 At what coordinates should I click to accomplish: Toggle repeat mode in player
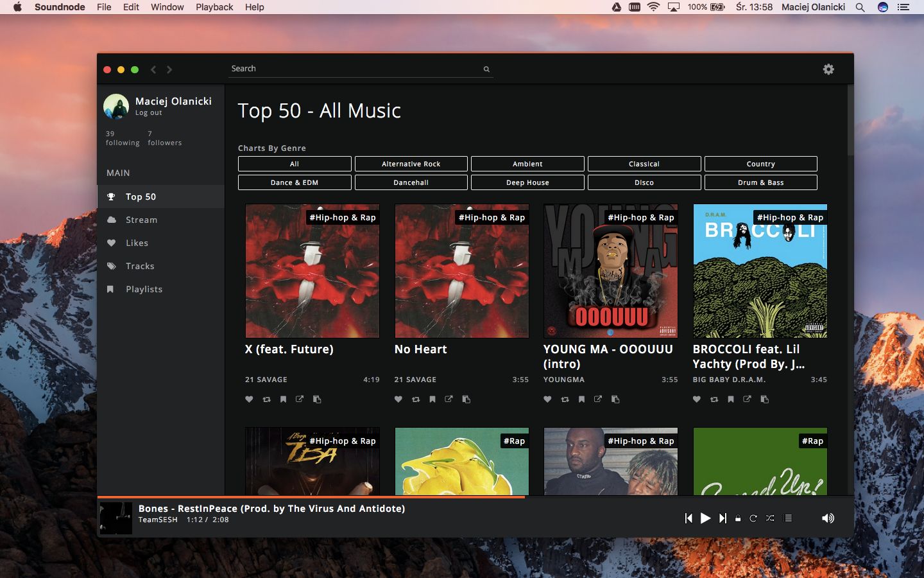pos(753,518)
